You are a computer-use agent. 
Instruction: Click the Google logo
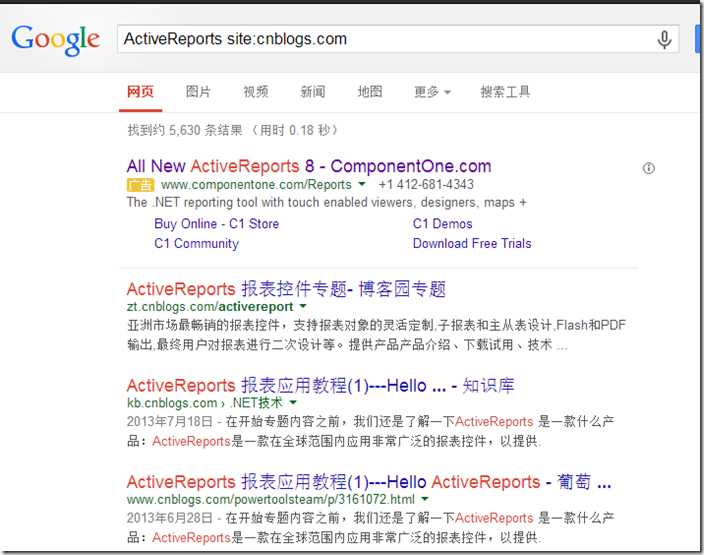55,40
